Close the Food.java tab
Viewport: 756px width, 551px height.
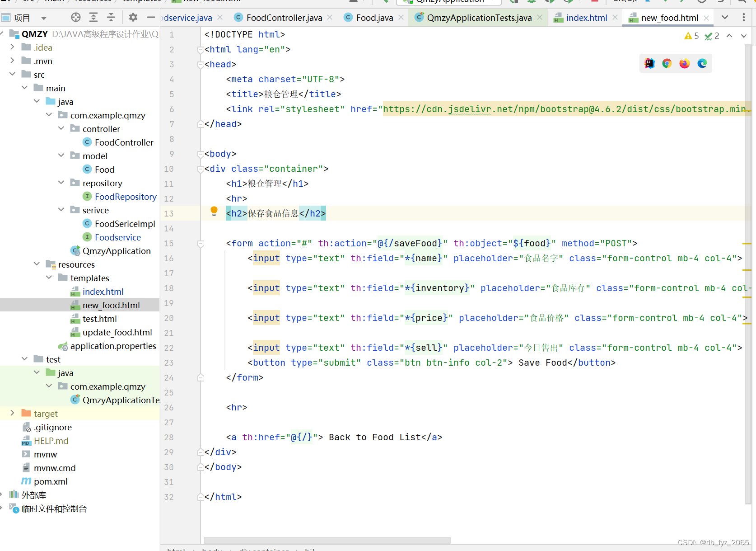401,17
